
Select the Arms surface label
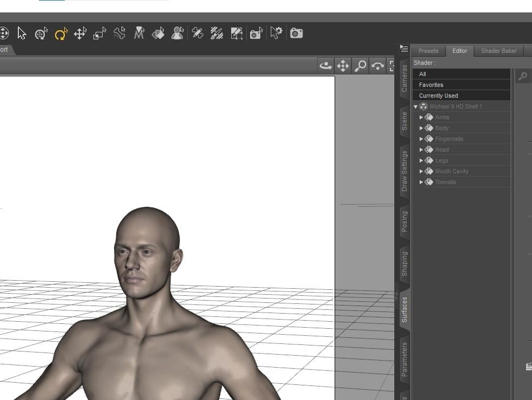442,117
